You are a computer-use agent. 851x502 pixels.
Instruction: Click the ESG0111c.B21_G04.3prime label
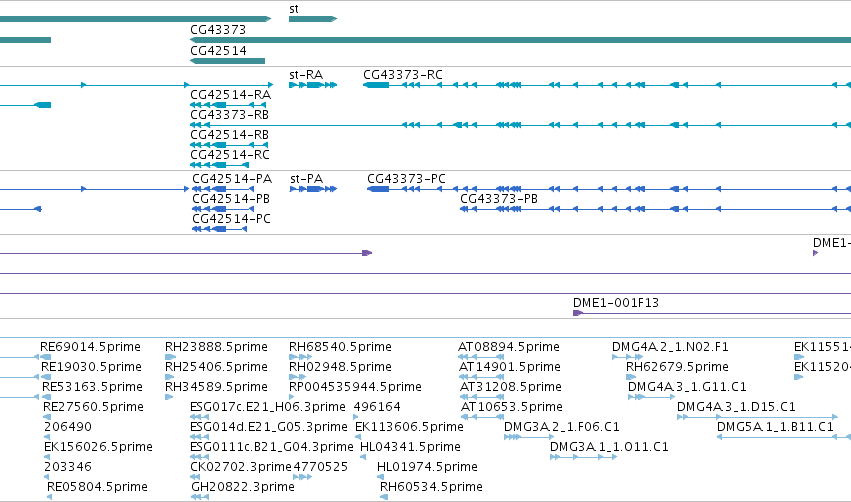[271, 447]
